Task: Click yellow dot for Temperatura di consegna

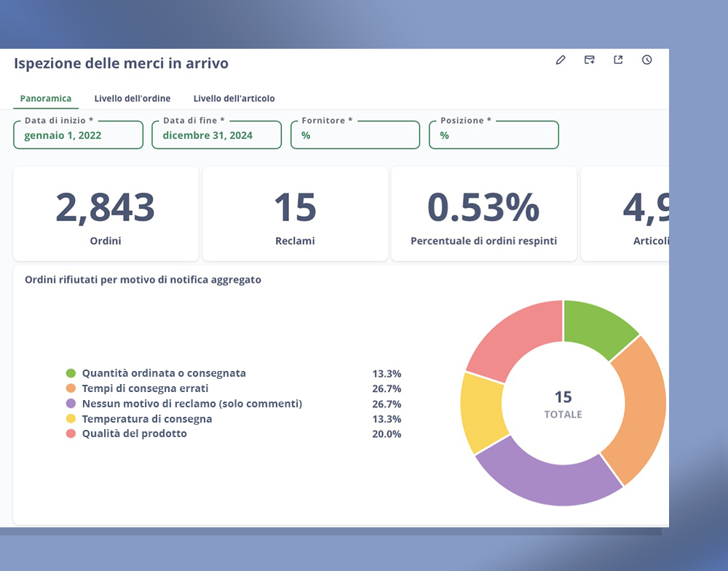Action: coord(71,419)
